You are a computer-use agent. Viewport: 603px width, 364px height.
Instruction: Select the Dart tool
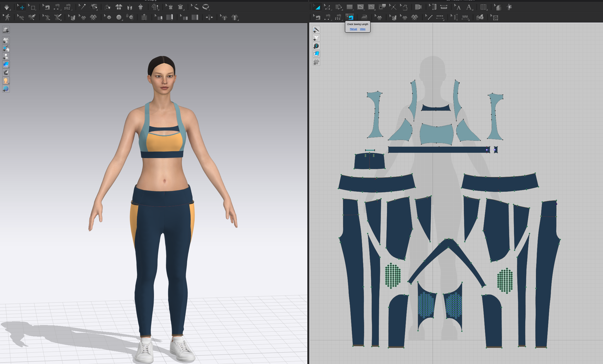pyautogui.click(x=382, y=7)
